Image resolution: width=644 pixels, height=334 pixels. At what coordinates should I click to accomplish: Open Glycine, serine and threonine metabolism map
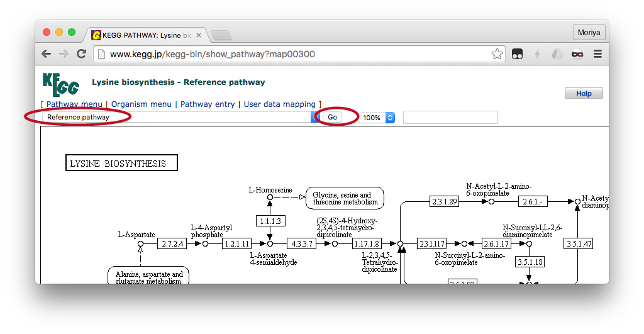(345, 198)
